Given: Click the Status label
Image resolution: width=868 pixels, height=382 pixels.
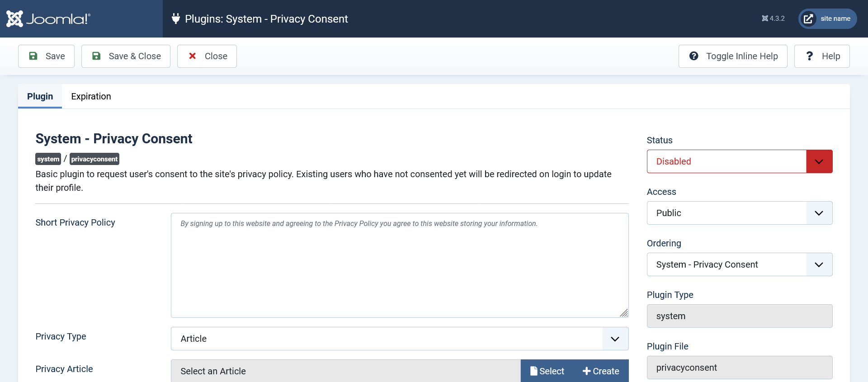Looking at the screenshot, I should [660, 140].
